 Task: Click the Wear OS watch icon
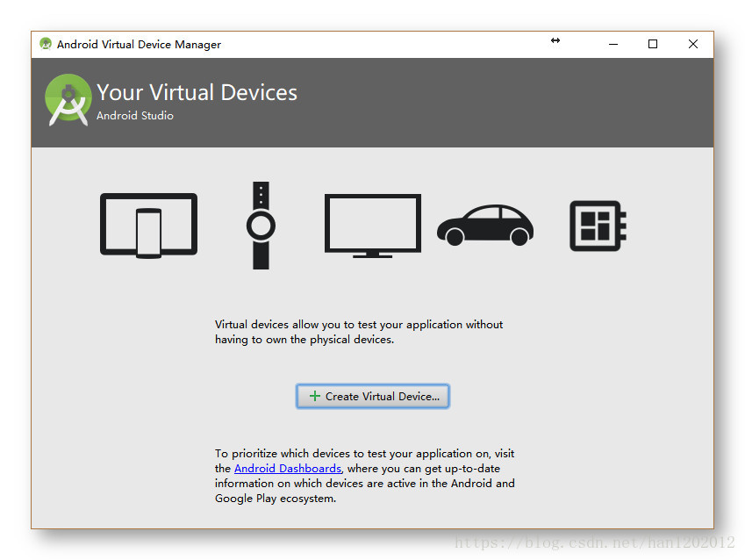coord(261,226)
